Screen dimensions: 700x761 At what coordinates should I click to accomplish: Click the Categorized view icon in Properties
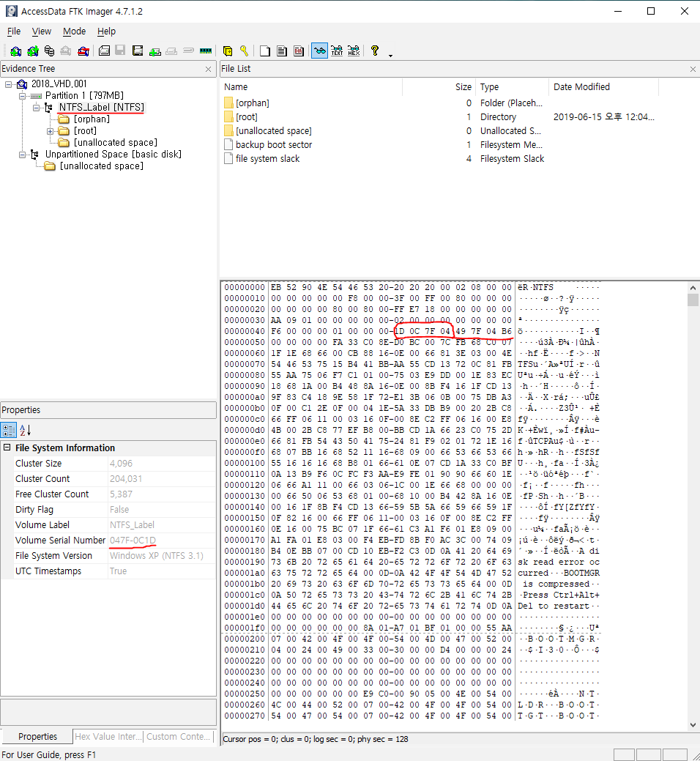(x=9, y=430)
